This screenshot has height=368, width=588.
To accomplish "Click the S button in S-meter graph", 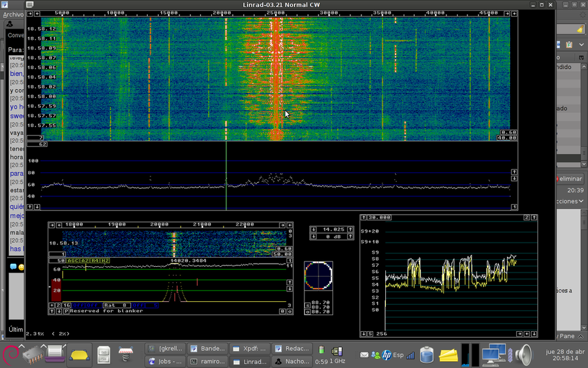I will pos(371,334).
